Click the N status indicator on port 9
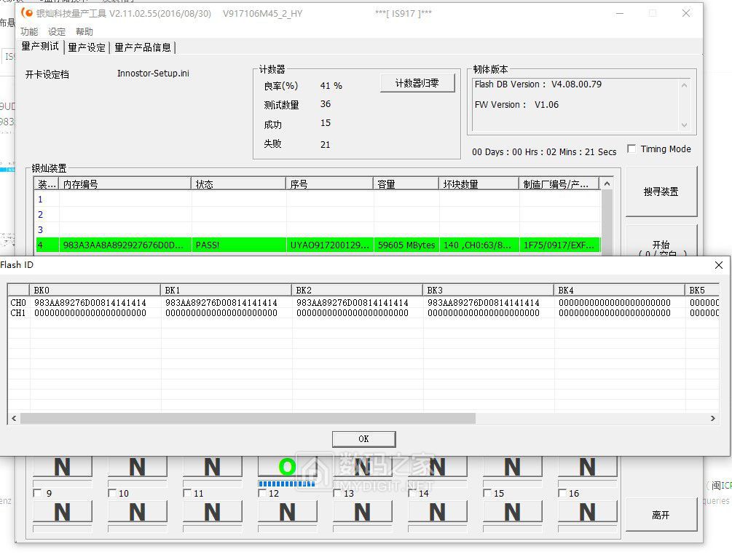 63,466
